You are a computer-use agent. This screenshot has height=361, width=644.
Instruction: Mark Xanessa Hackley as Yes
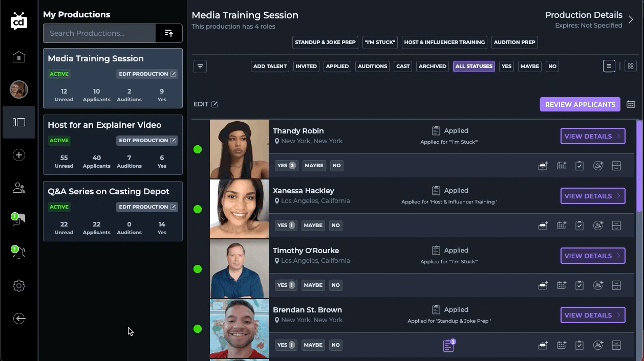[x=286, y=225]
